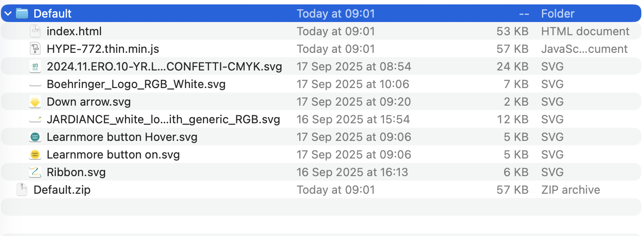
Task: Select the index.html file name
Action: click(74, 31)
